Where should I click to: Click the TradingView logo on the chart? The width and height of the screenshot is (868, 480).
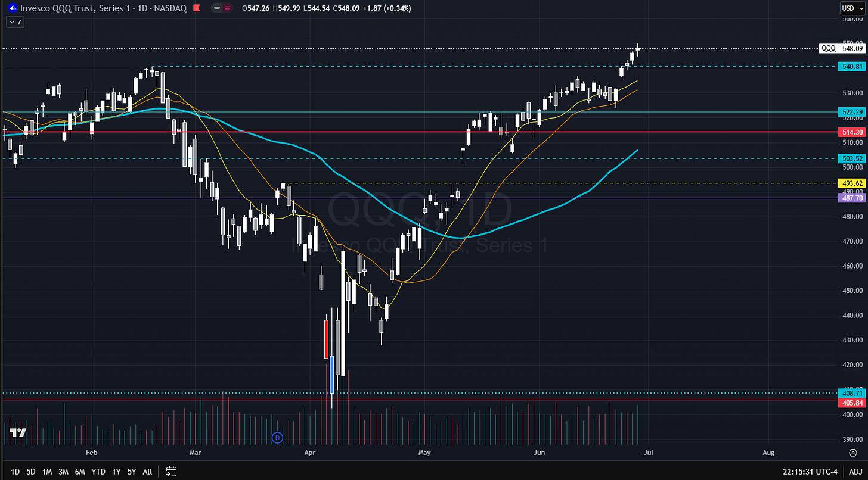pyautogui.click(x=18, y=433)
